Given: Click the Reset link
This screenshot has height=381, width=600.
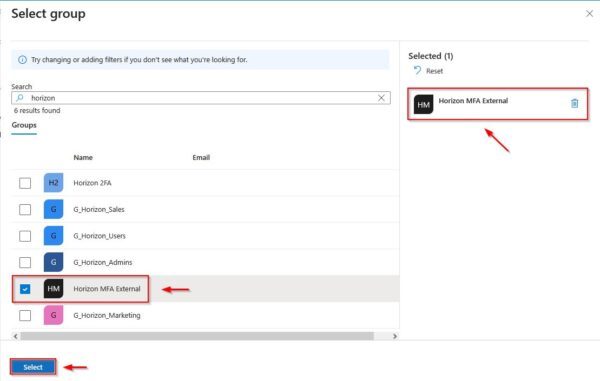Looking at the screenshot, I should click(x=434, y=71).
